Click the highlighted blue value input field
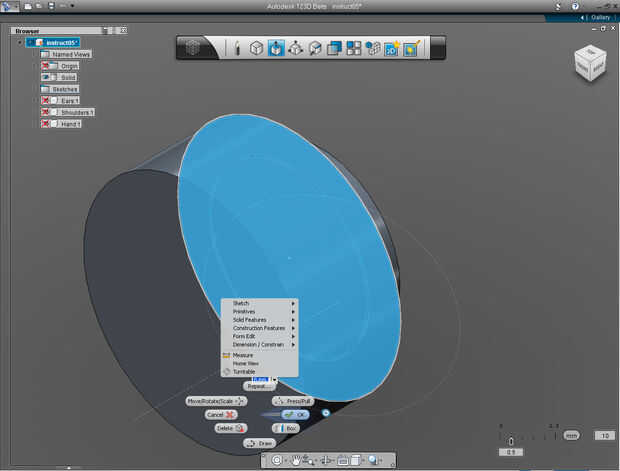Viewport: 620px width, 471px height. click(261, 380)
